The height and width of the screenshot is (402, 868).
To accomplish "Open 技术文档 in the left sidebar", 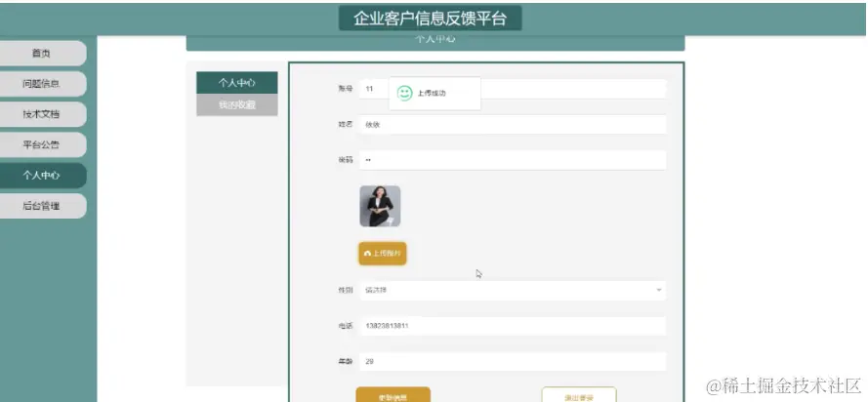I will (x=43, y=114).
